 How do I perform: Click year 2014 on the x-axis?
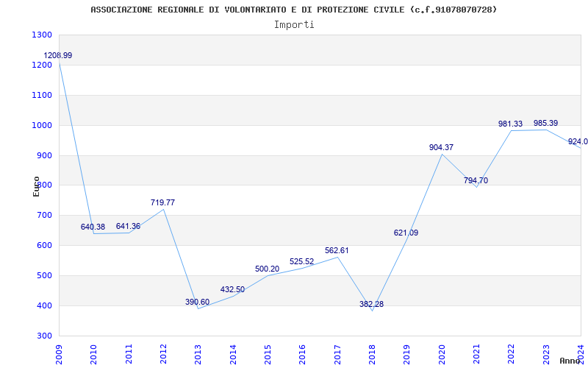tap(233, 355)
